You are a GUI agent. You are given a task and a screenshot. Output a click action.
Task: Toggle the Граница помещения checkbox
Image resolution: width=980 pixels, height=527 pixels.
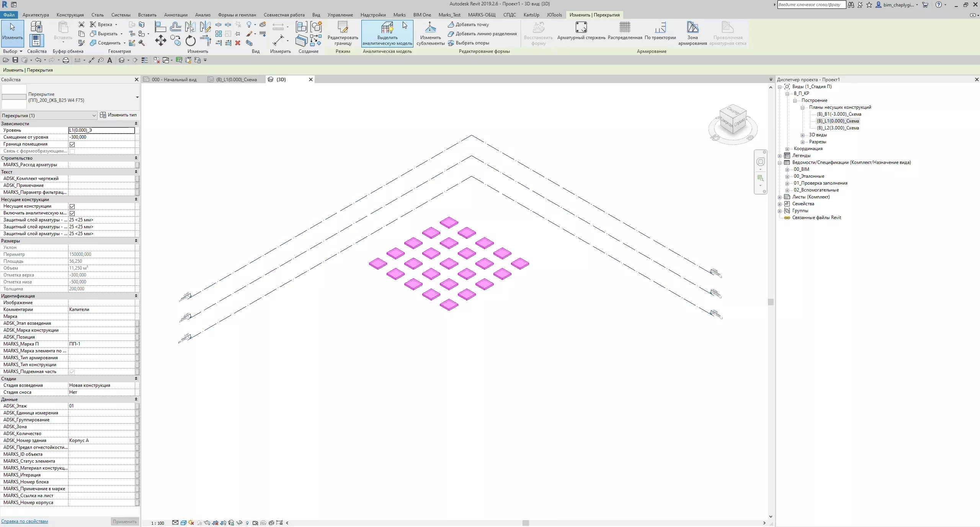pyautogui.click(x=72, y=144)
